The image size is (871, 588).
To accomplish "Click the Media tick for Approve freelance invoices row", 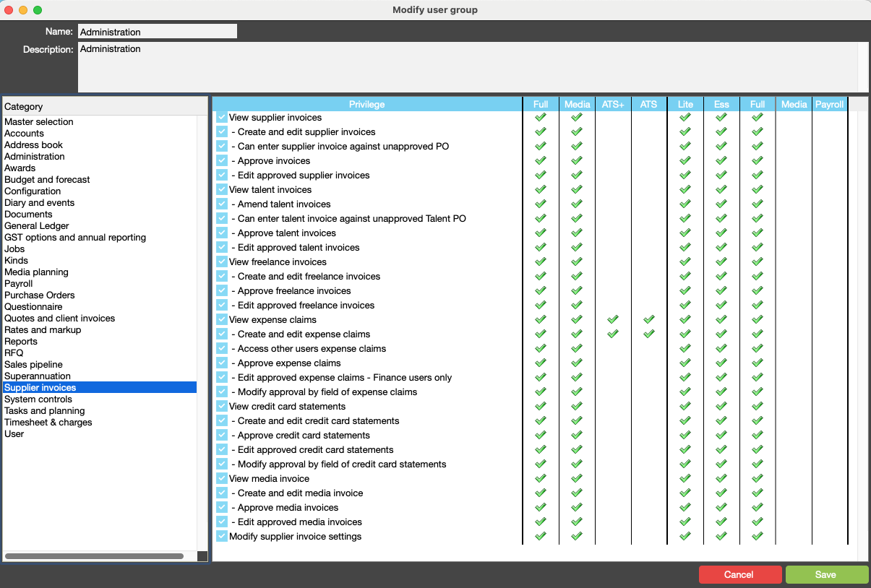I will click(x=577, y=290).
